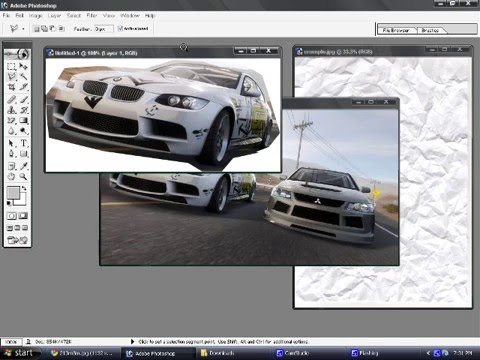Select the Healing Brush tool
The image size is (480, 360).
tap(11, 99)
